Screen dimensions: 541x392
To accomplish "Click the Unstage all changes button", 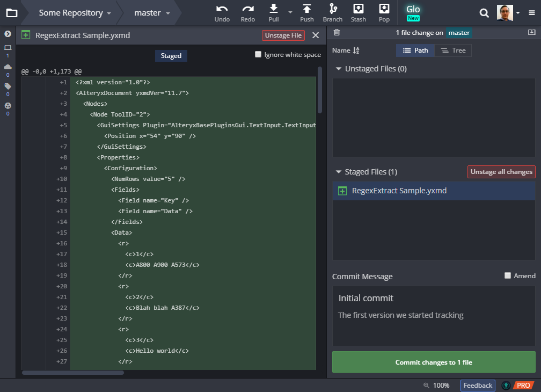I will click(x=501, y=172).
